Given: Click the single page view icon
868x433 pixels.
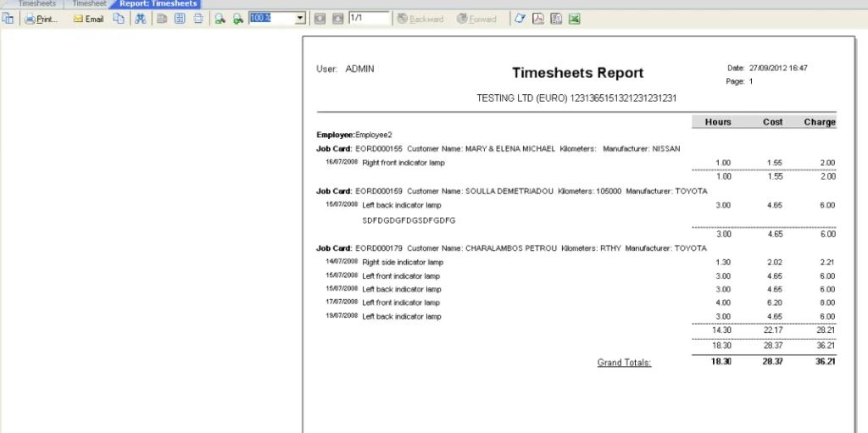Looking at the screenshot, I should tap(162, 19).
